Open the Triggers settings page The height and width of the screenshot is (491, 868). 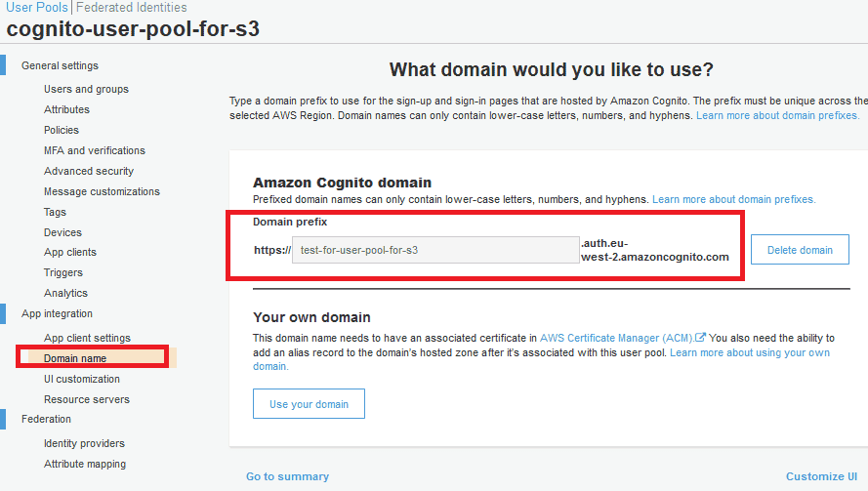pyautogui.click(x=63, y=272)
